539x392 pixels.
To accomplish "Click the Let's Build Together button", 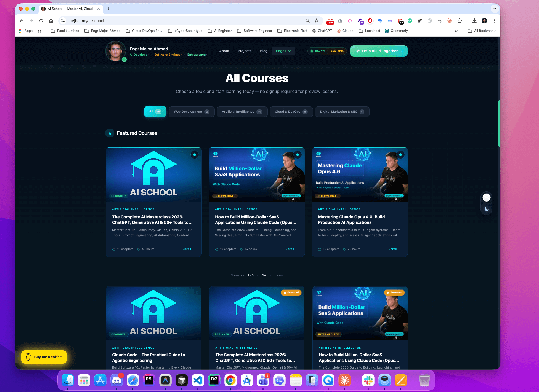I will (x=379, y=51).
